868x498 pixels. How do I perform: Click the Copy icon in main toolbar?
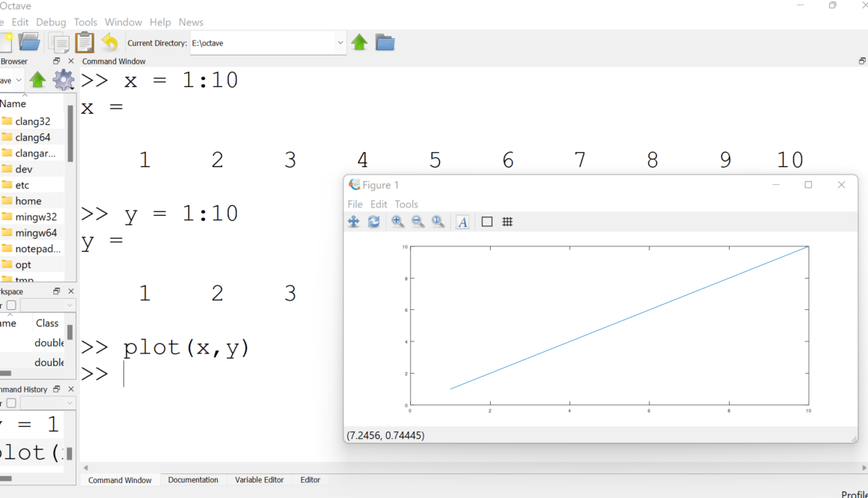(58, 43)
